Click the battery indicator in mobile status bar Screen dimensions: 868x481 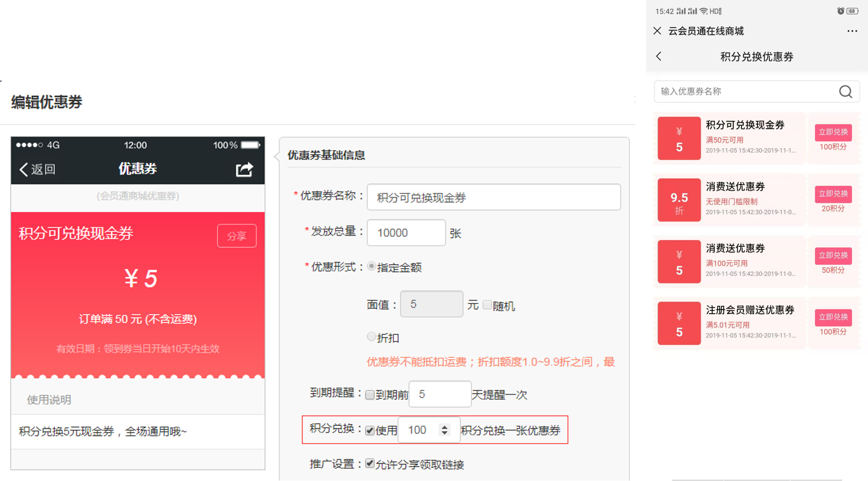click(852, 11)
